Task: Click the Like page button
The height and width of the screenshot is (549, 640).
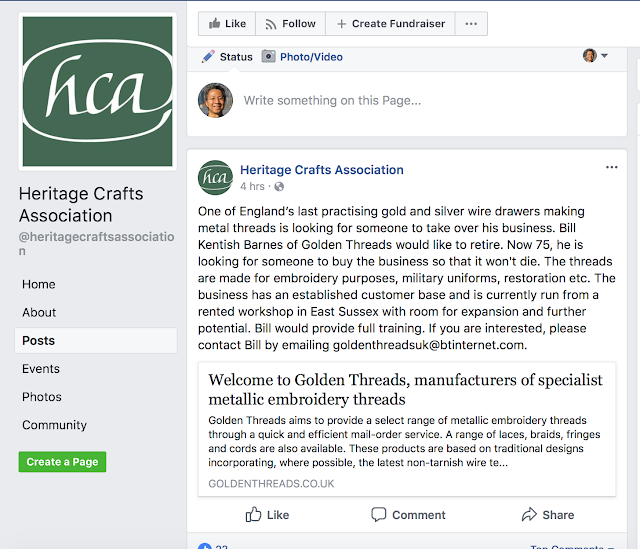Action: click(x=226, y=24)
